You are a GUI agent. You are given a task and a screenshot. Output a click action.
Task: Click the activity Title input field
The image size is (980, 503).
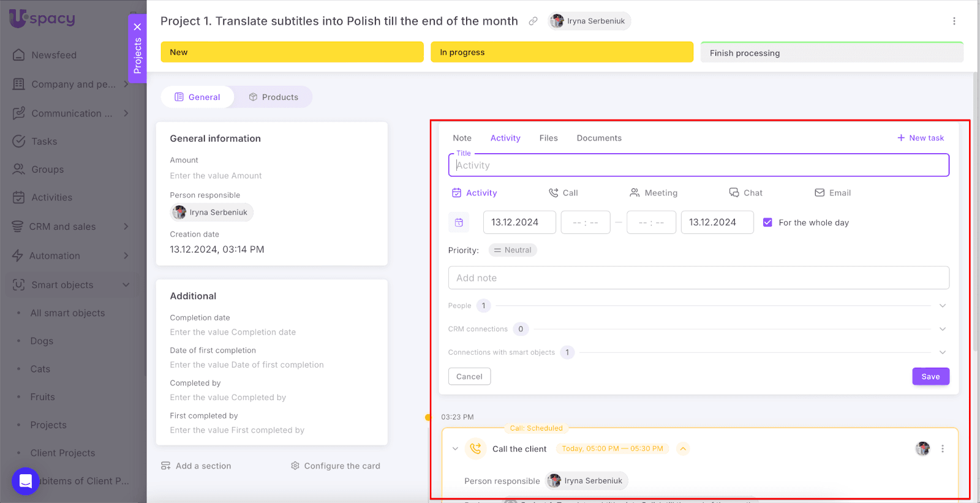pos(698,165)
